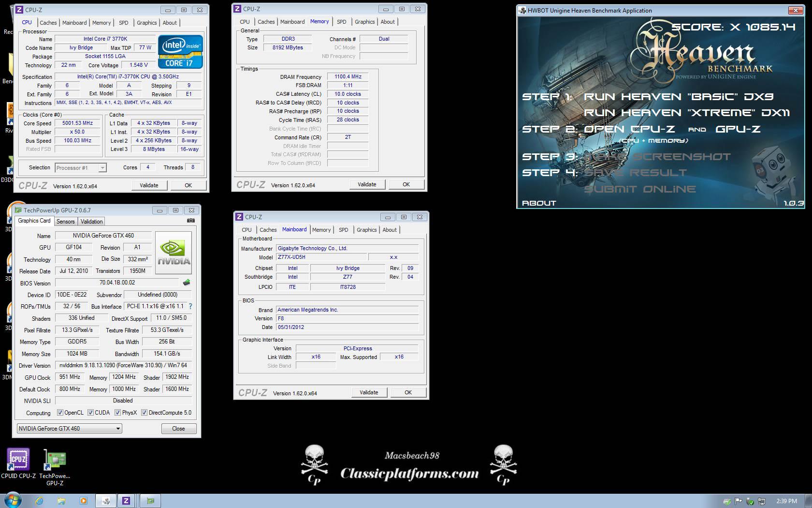Click the Core Speed 5001.53 MHz field
Screen dimensions: 812x508
click(x=77, y=123)
